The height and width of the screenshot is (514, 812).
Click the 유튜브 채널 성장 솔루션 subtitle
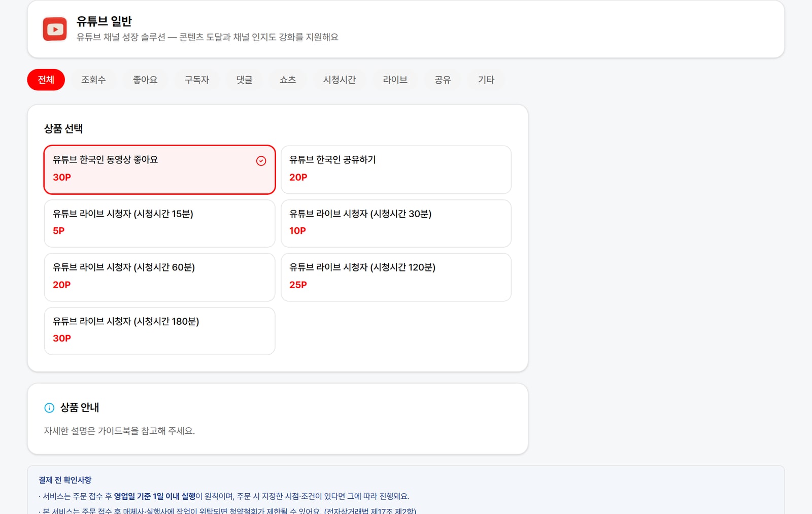click(208, 37)
